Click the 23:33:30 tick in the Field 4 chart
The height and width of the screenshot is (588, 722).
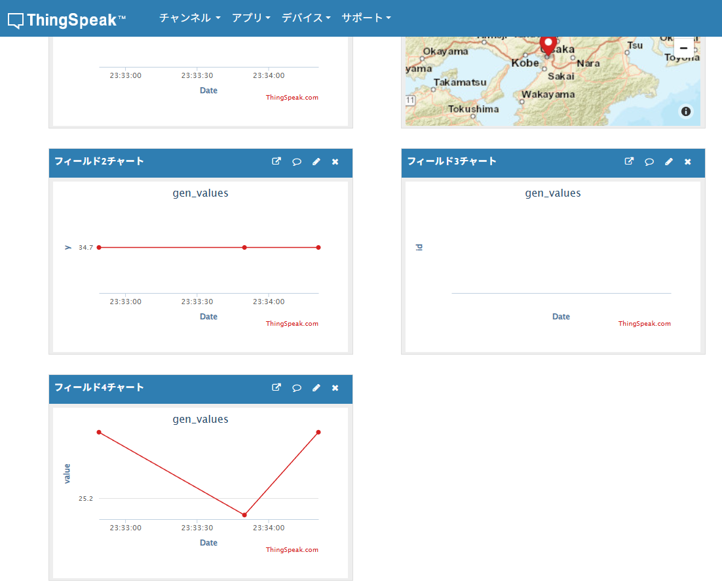point(197,528)
